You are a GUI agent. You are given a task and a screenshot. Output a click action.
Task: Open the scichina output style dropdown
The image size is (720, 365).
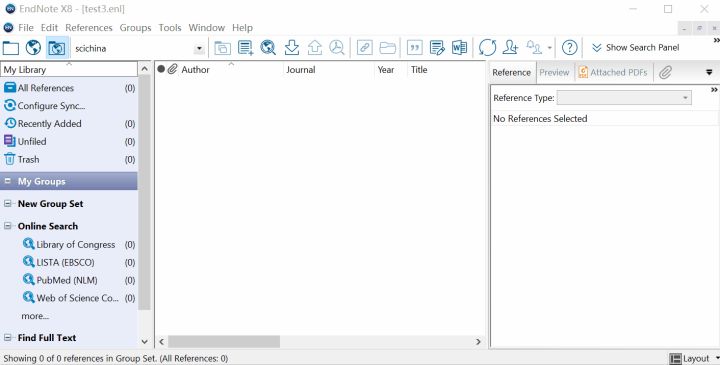(199, 48)
